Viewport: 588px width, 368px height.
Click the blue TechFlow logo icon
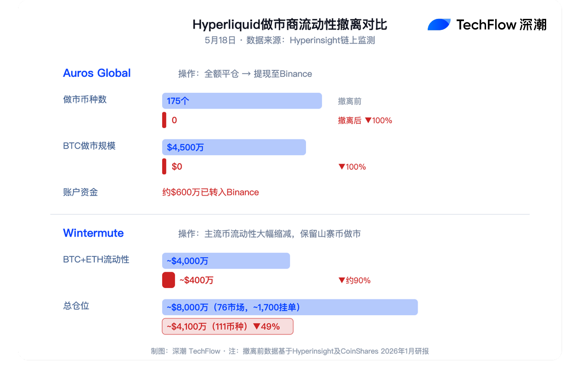click(x=439, y=24)
